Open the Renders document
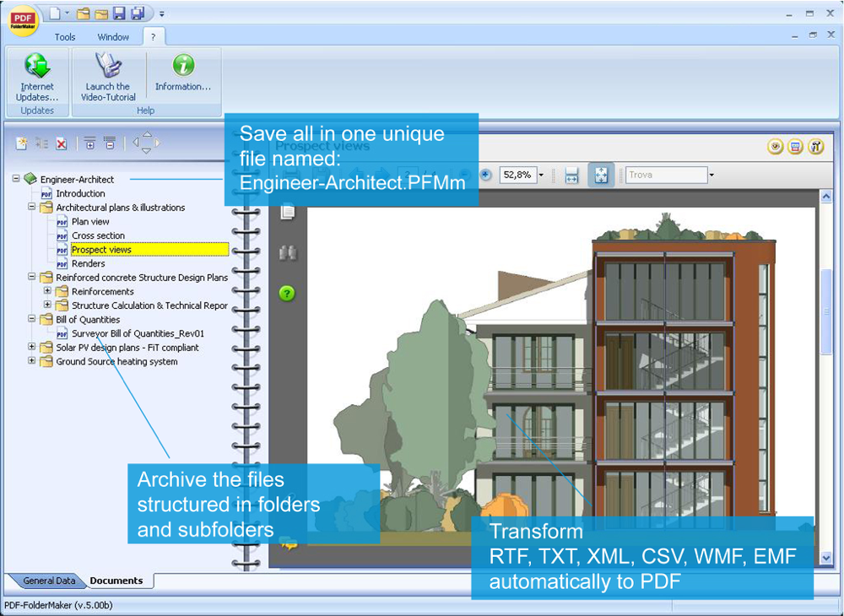This screenshot has height=616, width=844. [x=89, y=263]
